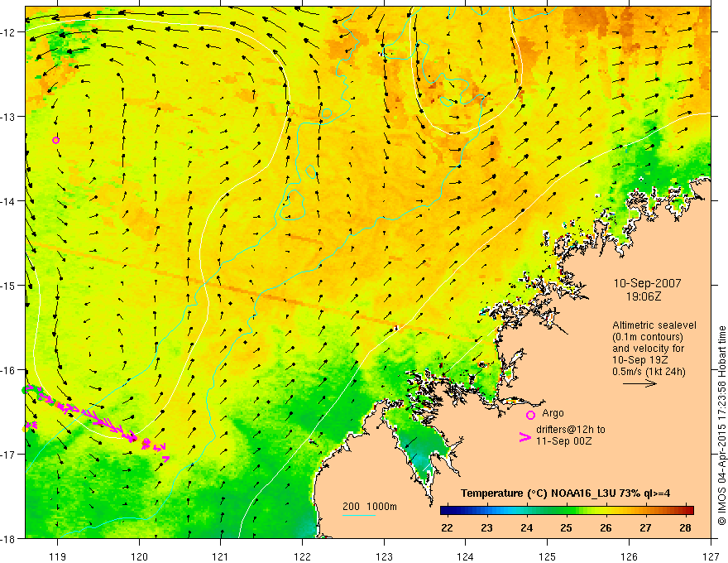Click latitude axis label -17
The width and height of the screenshot is (728, 563).
(8, 454)
